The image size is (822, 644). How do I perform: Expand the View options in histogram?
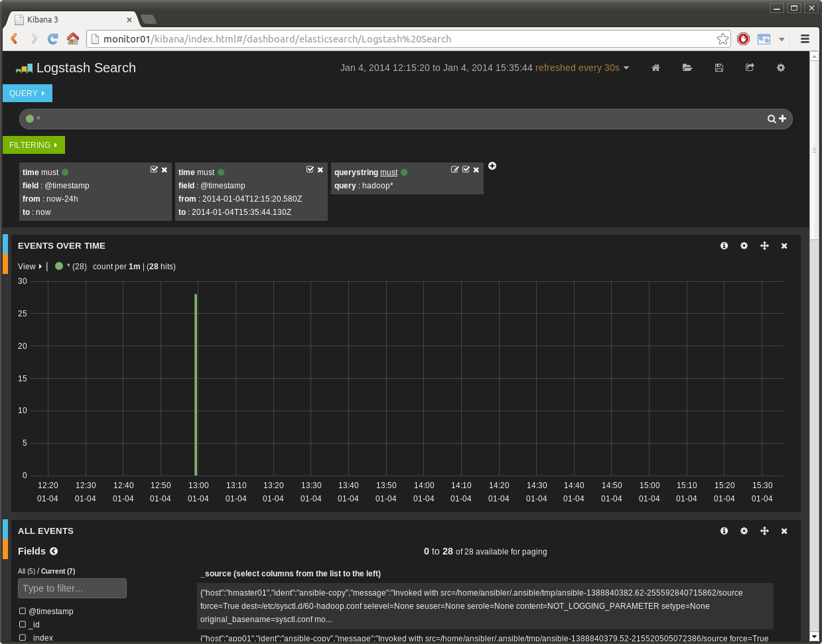click(30, 267)
